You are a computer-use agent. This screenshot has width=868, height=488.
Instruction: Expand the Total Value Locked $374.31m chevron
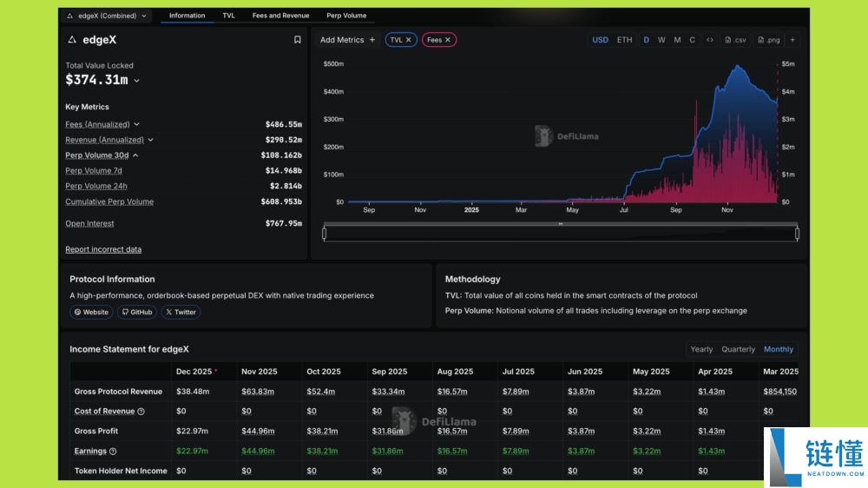pyautogui.click(x=137, y=81)
